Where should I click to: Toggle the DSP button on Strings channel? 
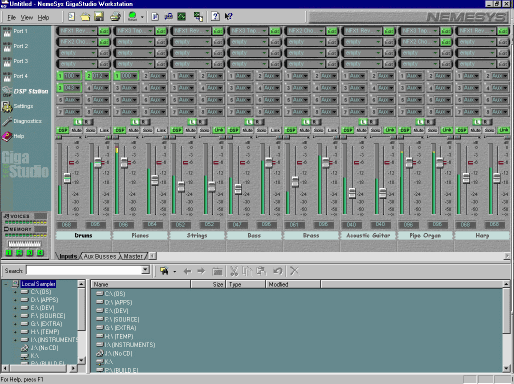coord(177,130)
